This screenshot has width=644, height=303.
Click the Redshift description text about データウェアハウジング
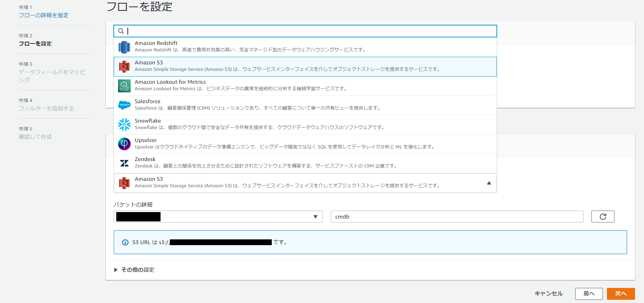(251, 50)
